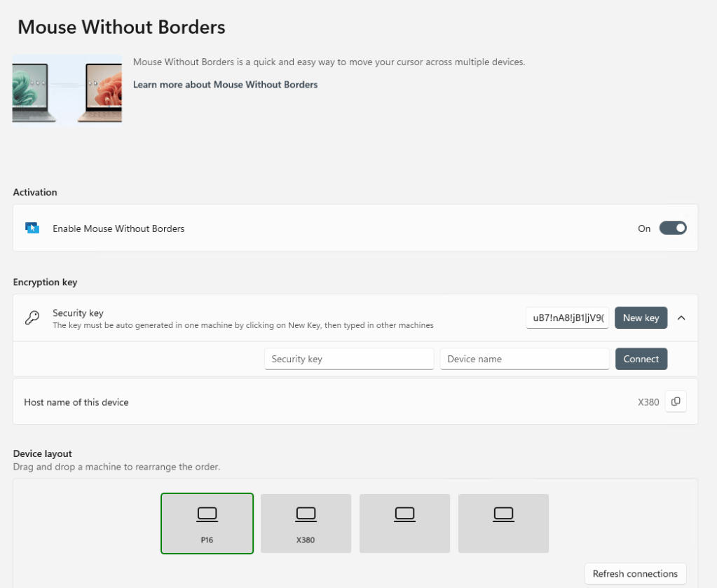Select the P16 device tile
Screen dimensions: 717x588
(x=207, y=523)
